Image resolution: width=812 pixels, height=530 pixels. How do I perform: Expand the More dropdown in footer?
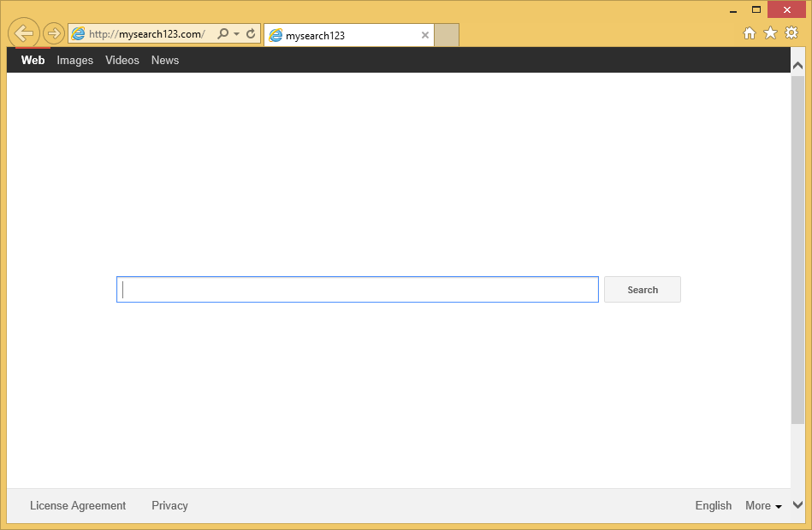click(763, 506)
